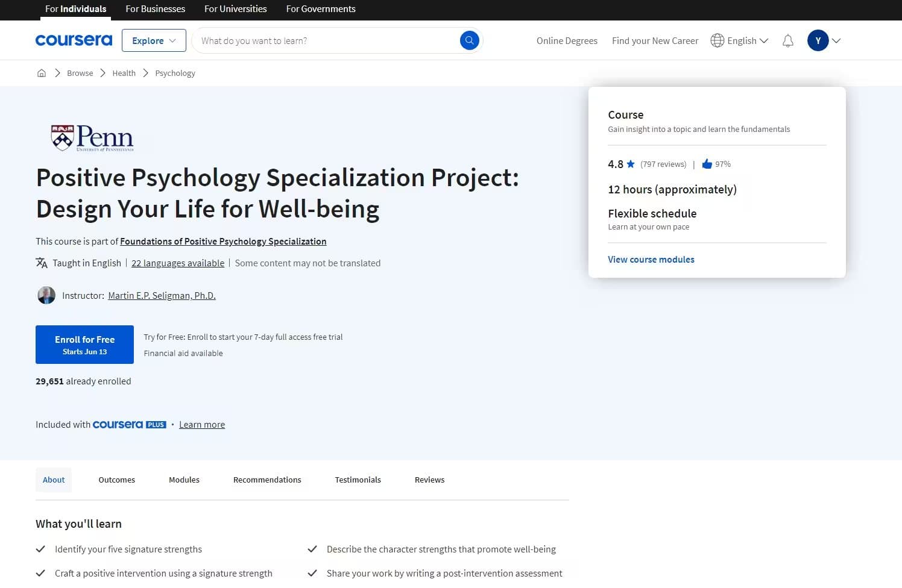902x588 pixels.
Task: Click the blue rating star
Action: pos(631,164)
